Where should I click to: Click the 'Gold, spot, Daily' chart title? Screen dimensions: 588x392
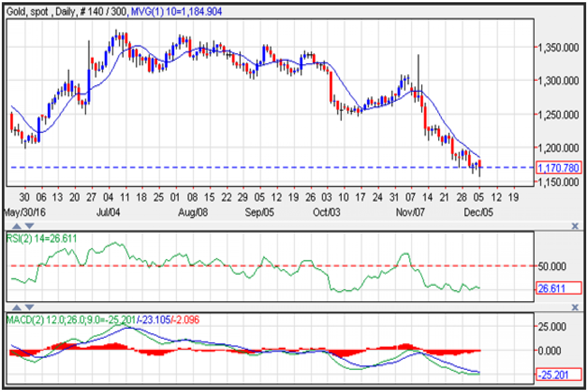point(41,12)
